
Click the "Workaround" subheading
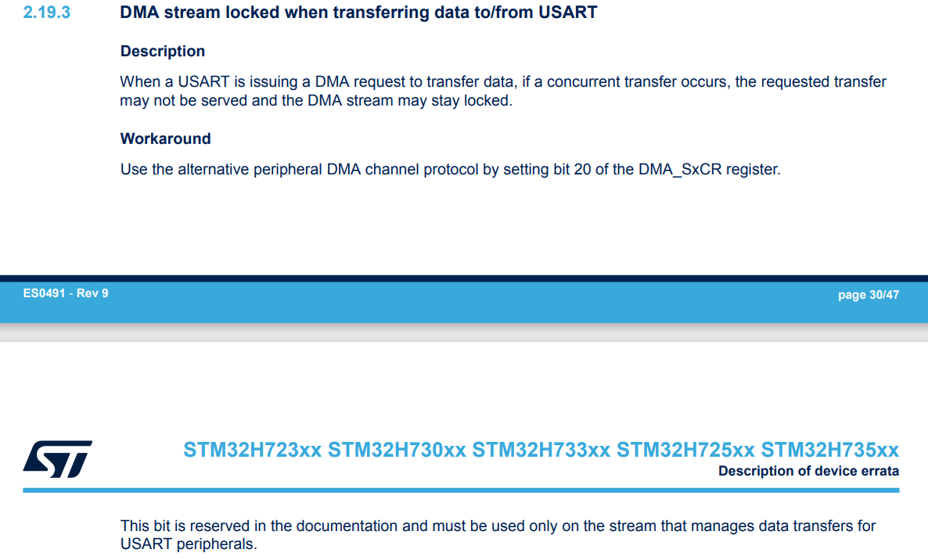pos(166,139)
